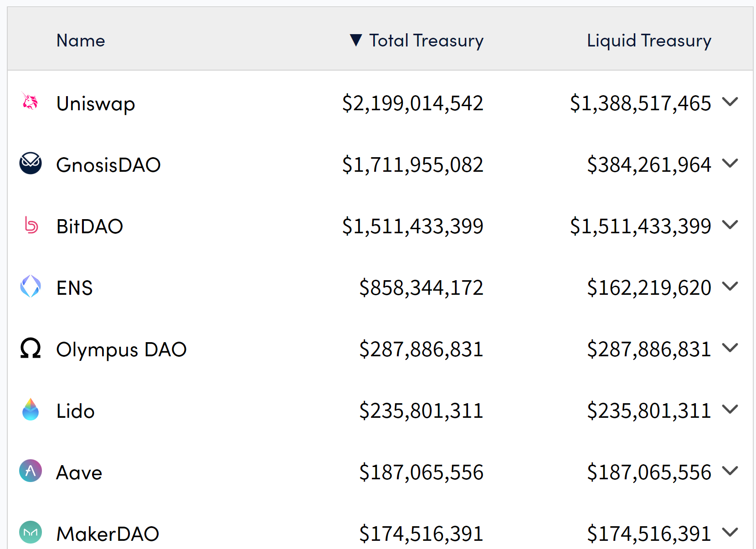
Task: Expand the BitDAO row chevron
Action: click(x=730, y=225)
